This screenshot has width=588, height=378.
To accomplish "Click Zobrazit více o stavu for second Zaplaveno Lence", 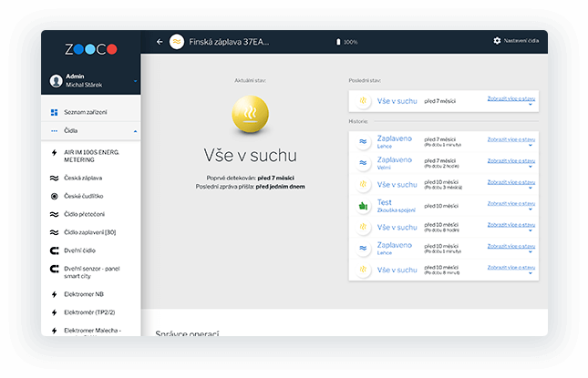I will pos(511,246).
